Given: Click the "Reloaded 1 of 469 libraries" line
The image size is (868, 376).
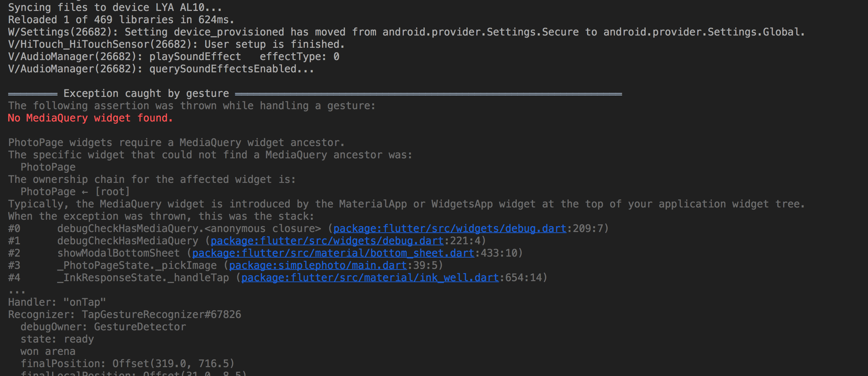Looking at the screenshot, I should tap(121, 20).
